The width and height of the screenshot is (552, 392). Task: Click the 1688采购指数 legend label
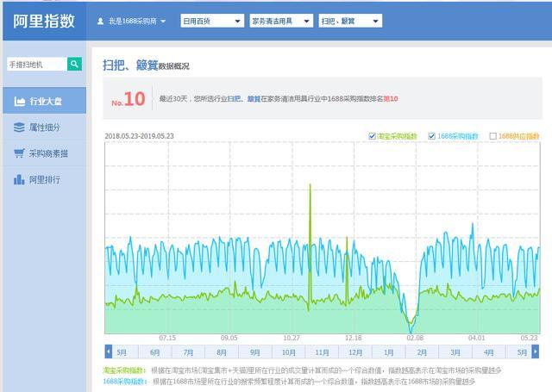click(458, 136)
